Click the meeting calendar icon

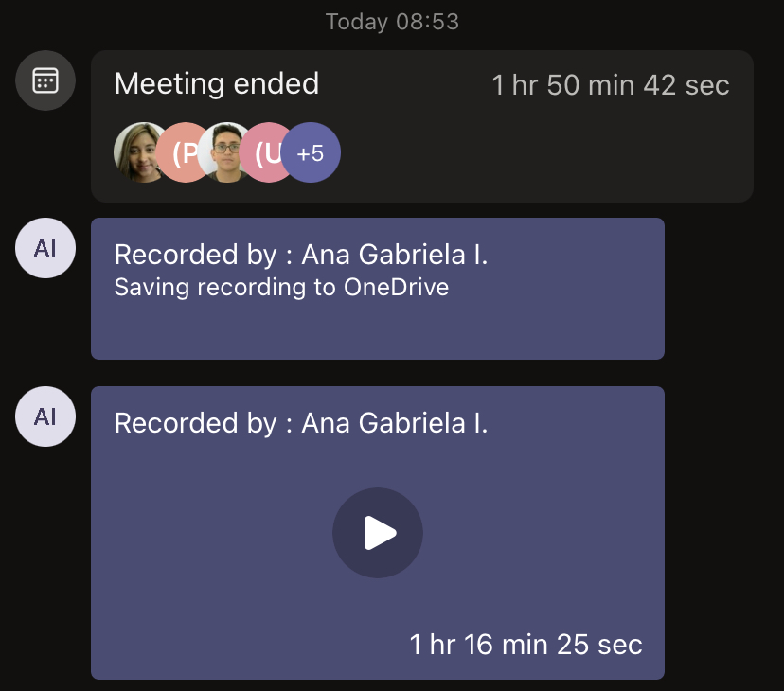45,80
